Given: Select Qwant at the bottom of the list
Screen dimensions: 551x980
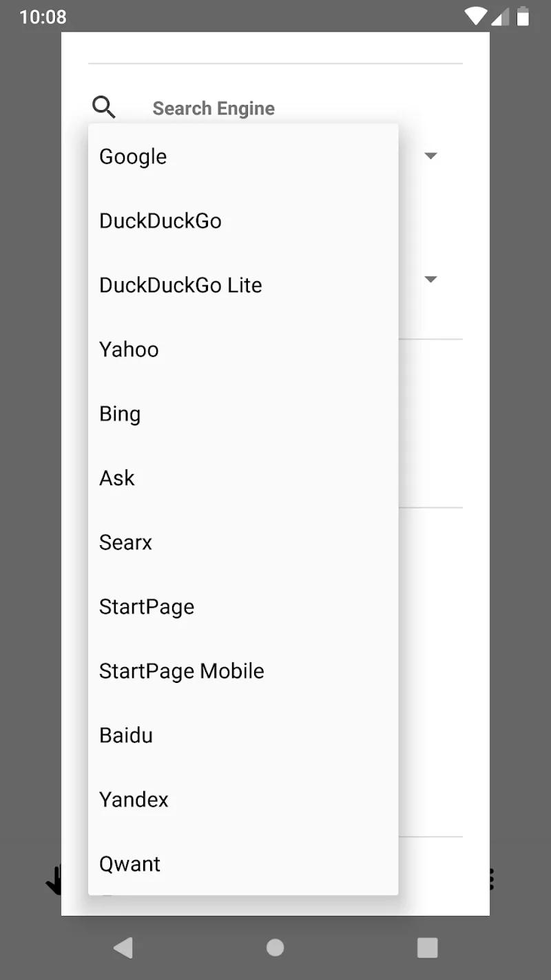Looking at the screenshot, I should click(x=129, y=864).
